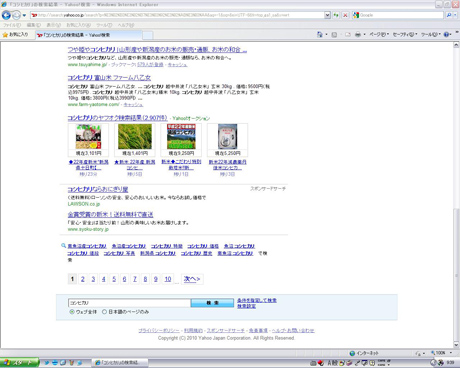Go back with the Back arrow button
460x368 pixels.
pos(6,15)
